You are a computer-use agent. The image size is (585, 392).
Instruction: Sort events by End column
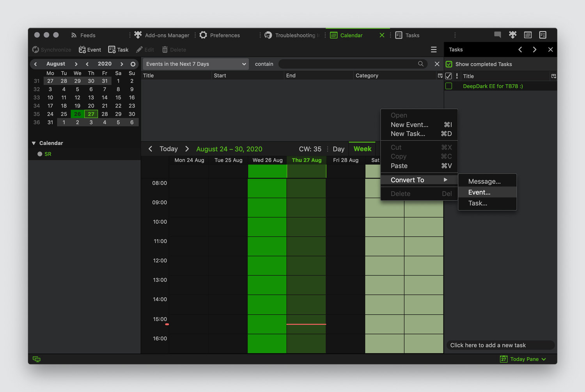319,76
